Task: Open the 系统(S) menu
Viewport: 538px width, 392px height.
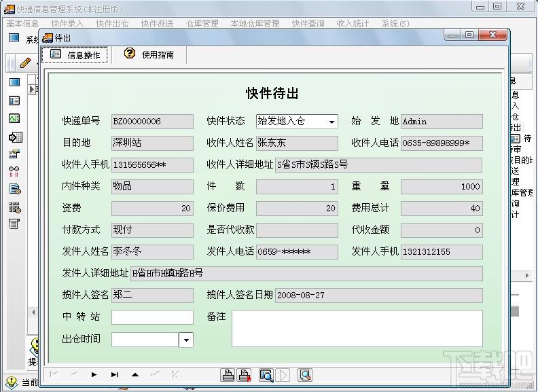Action: [x=395, y=23]
